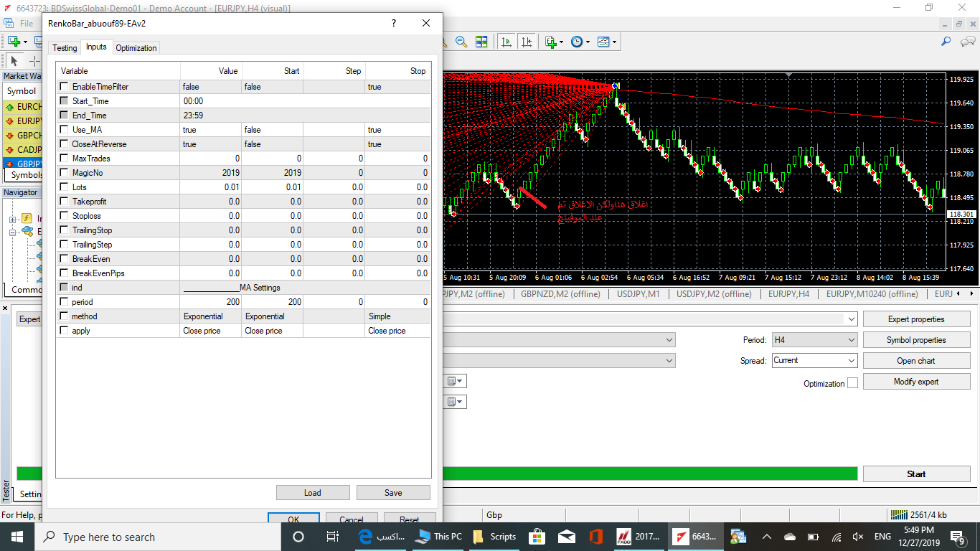980x551 pixels.
Task: Open the templates dropdown arrow
Action: pos(614,42)
